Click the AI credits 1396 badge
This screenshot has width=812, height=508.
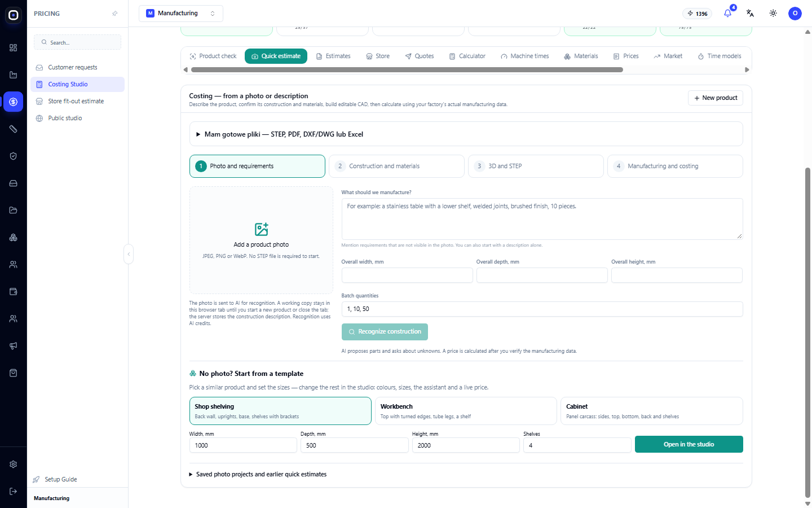[698, 14]
